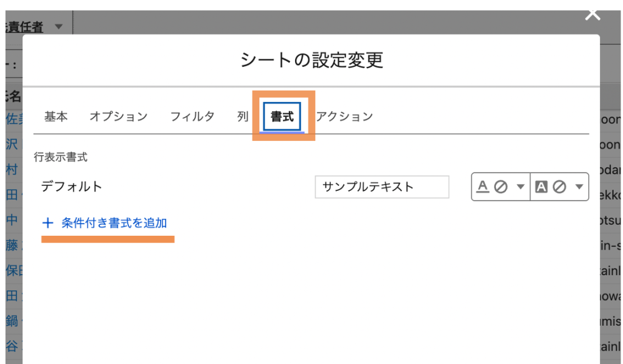Image resolution: width=623 pixels, height=364 pixels.
Task: Open the background color dropdown arrow
Action: pyautogui.click(x=579, y=187)
